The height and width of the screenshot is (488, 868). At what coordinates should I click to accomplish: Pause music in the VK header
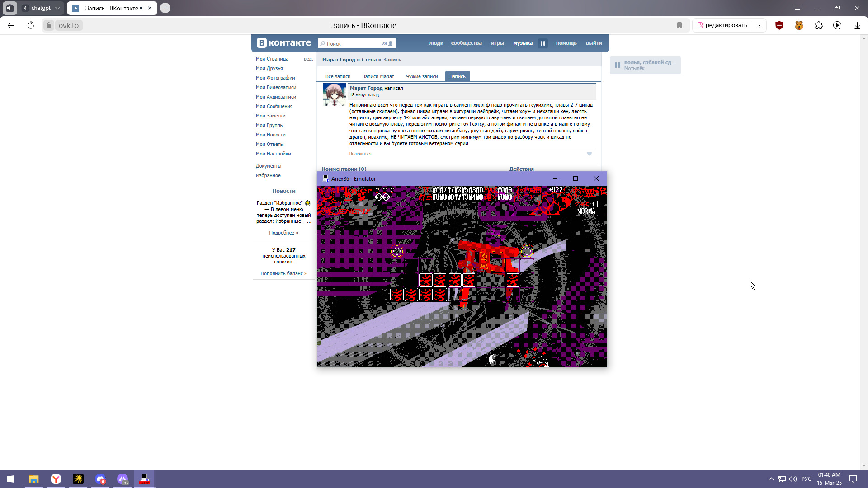point(543,43)
